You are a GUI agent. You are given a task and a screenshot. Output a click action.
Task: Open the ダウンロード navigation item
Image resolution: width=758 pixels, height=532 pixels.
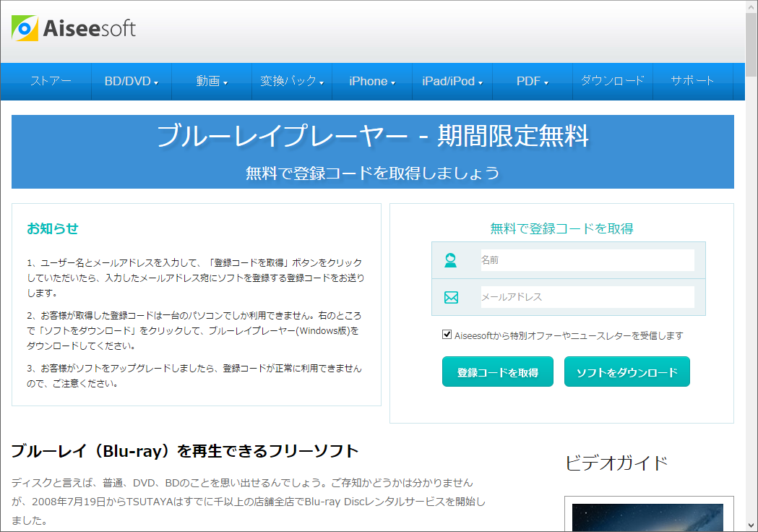[x=611, y=81]
